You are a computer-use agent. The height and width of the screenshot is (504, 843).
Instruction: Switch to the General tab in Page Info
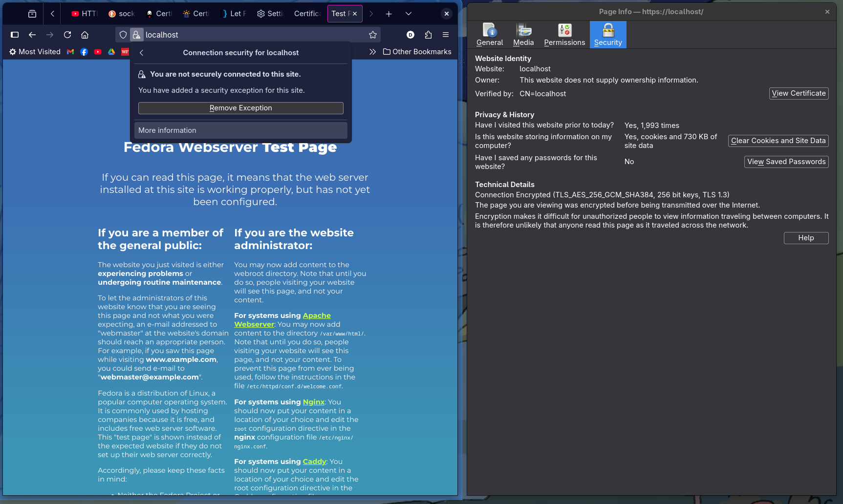[x=490, y=35]
